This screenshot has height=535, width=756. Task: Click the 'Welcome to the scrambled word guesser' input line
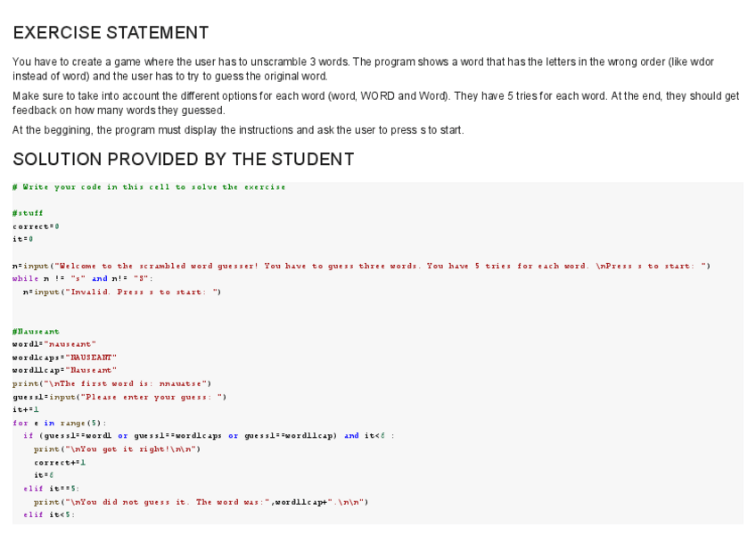tap(361, 266)
